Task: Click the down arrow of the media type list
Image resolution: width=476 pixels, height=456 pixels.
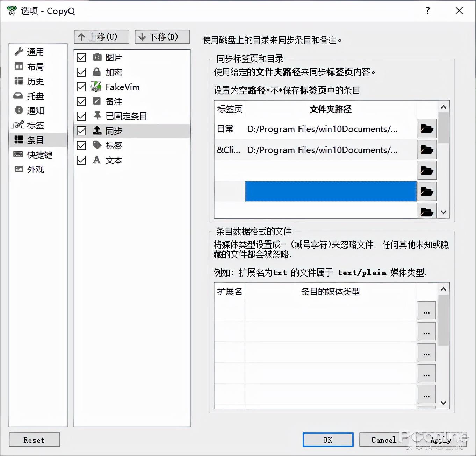Action: click(443, 403)
